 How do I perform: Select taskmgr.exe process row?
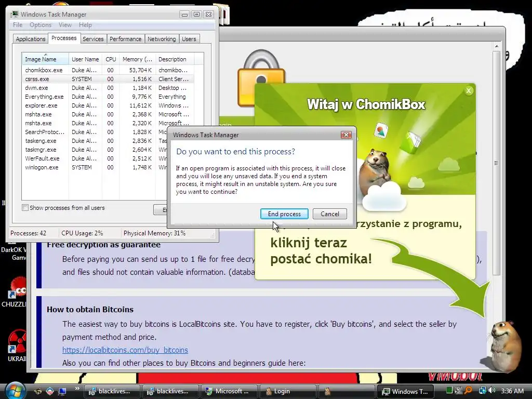pos(95,150)
